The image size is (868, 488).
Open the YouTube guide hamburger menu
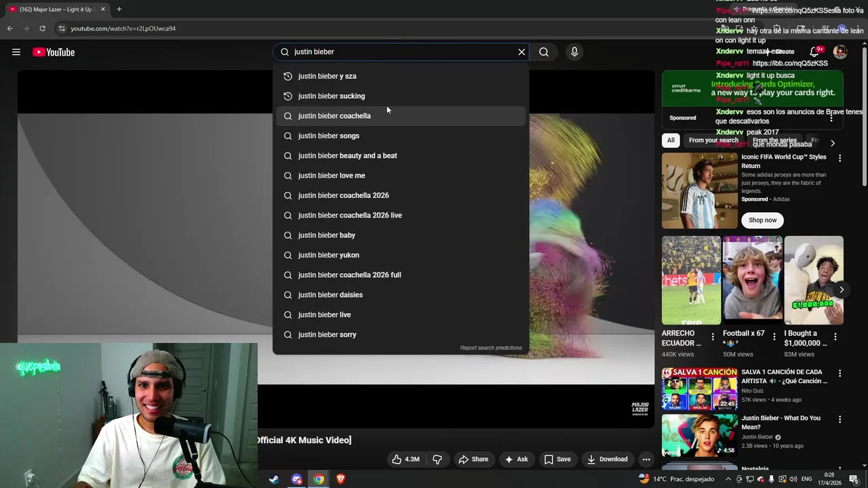16,52
